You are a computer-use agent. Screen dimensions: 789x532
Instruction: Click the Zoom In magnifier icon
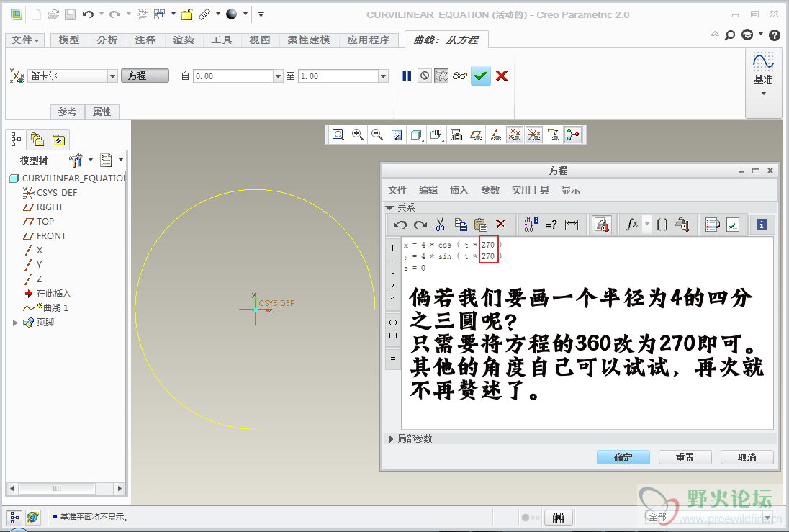click(358, 135)
